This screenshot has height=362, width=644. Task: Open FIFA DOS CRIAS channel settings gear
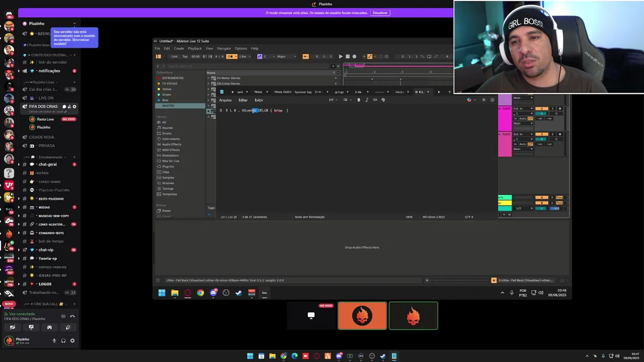tap(74, 107)
